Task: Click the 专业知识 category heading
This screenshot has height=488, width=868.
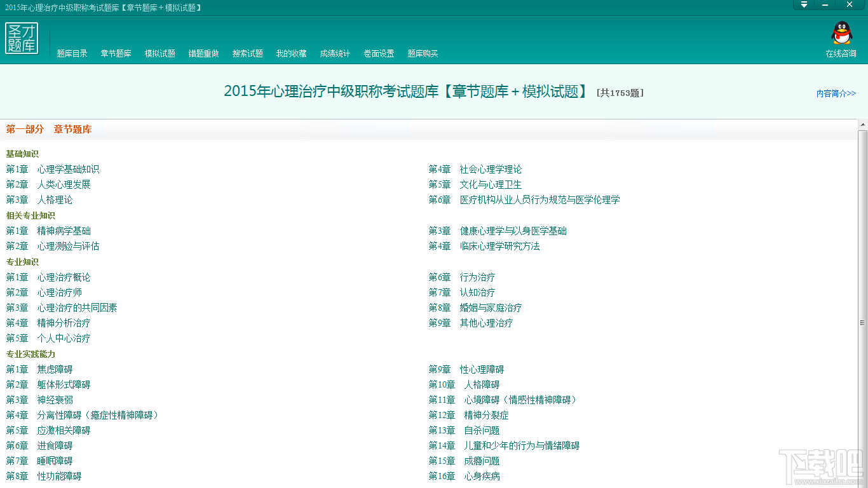Action: [x=22, y=262]
